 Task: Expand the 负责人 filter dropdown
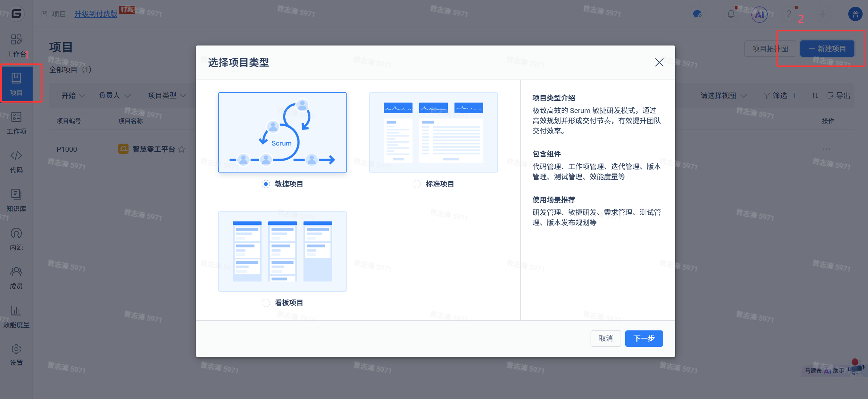(115, 95)
